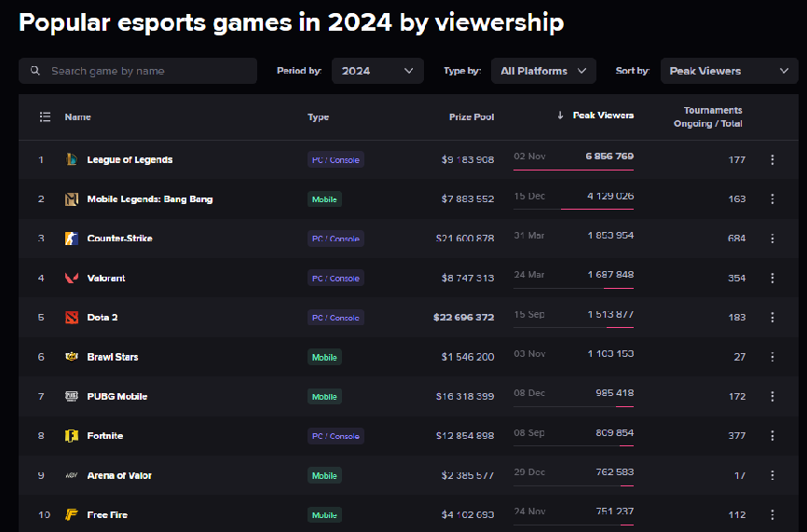Open more options for Mobile Legends row
Screen dimensions: 807x532
(x=772, y=199)
